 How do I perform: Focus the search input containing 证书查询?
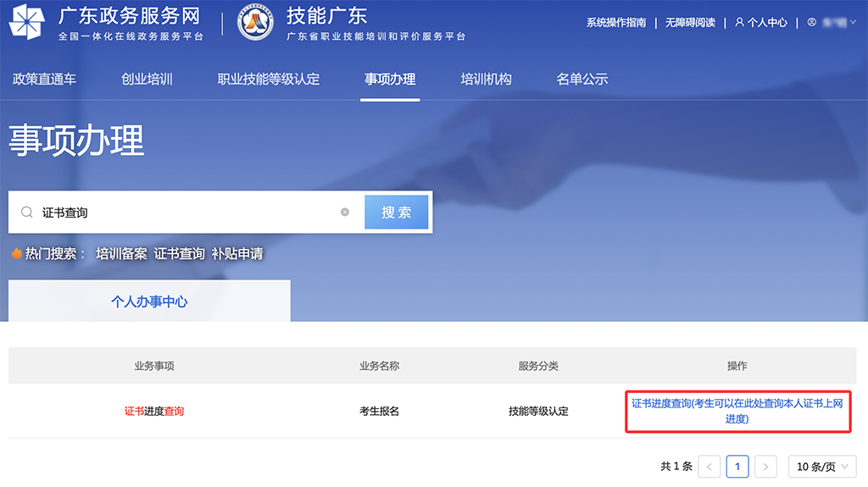click(x=186, y=213)
